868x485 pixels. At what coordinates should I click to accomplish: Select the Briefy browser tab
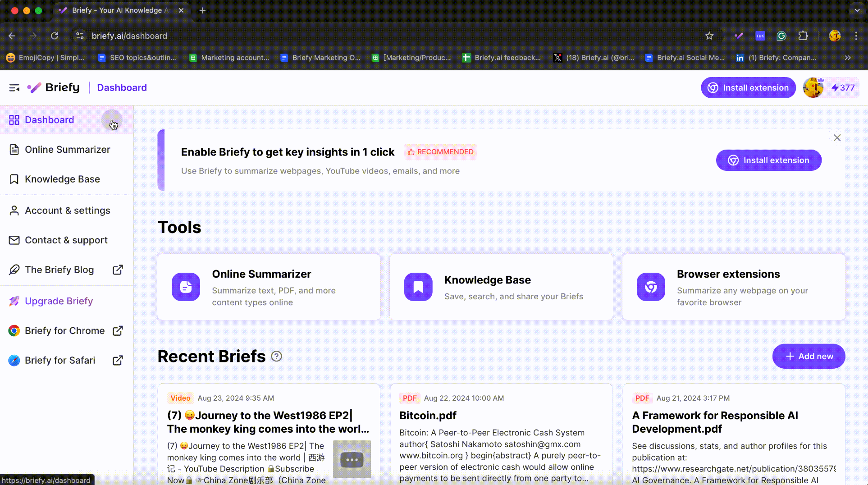point(122,10)
